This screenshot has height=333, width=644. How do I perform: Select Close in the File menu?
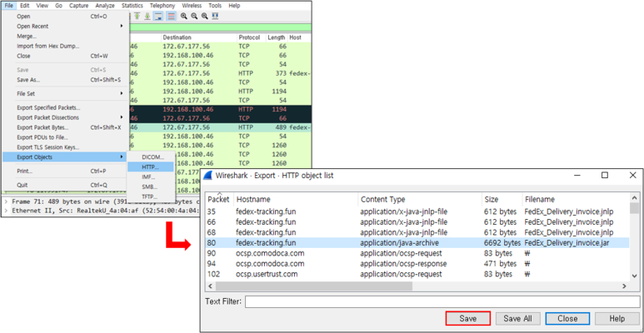coord(66,56)
